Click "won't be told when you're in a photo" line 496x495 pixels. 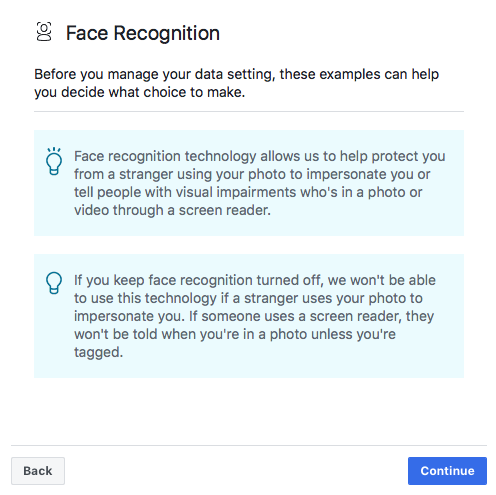235,334
